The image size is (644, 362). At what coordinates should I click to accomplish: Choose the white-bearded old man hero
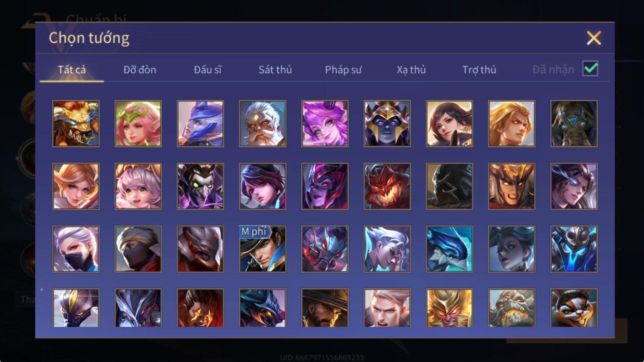coord(262,124)
